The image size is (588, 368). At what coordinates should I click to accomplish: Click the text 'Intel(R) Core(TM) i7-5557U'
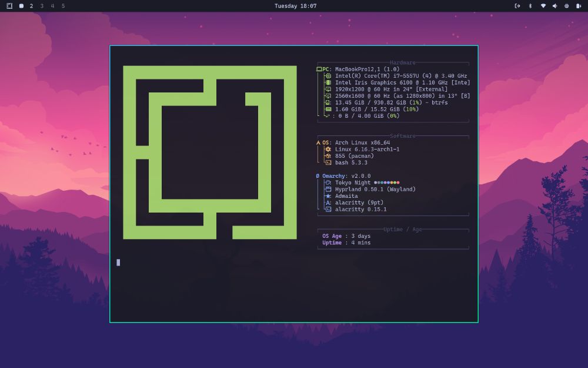(377, 76)
